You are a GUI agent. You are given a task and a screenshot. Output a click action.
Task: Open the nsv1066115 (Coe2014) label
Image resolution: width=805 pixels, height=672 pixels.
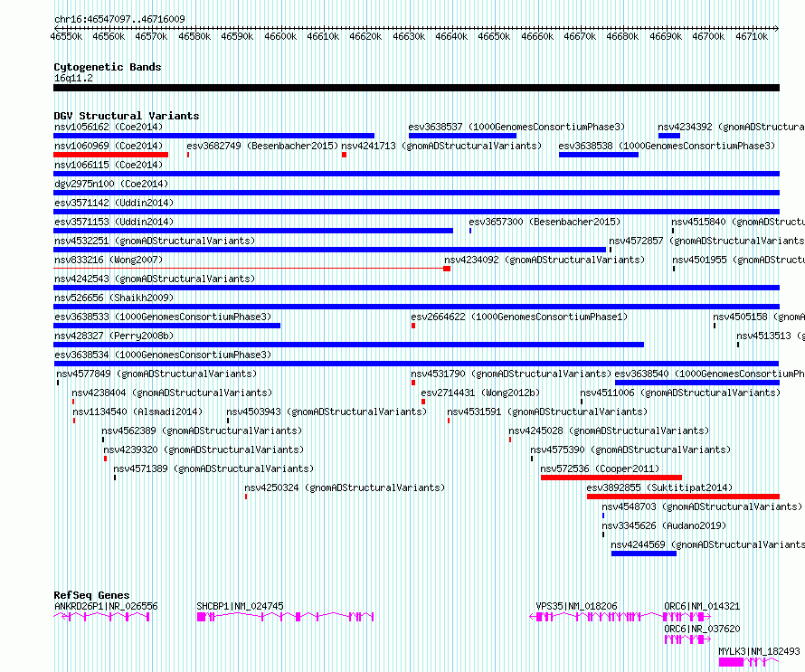click(x=109, y=165)
